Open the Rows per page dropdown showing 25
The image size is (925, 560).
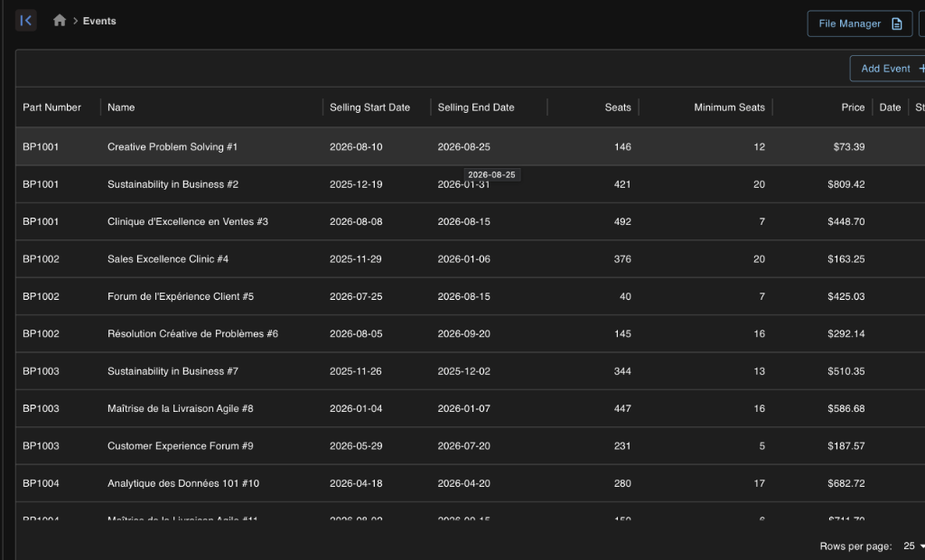(913, 546)
